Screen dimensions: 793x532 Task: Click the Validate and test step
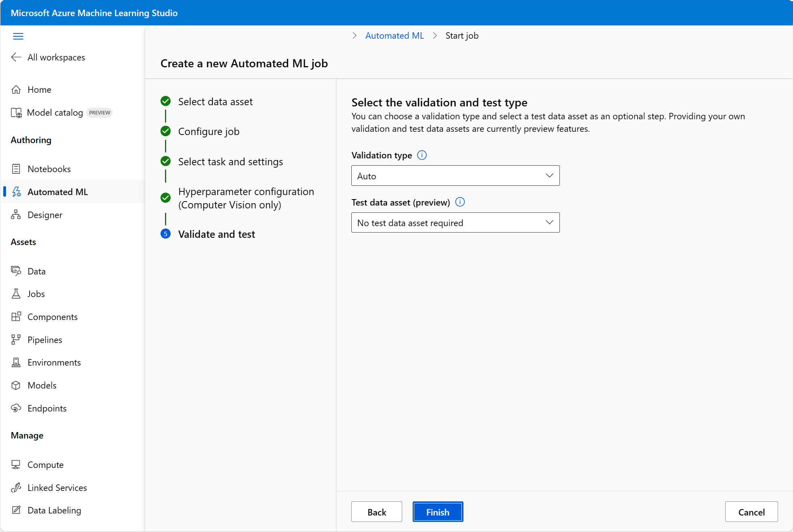[x=217, y=233]
